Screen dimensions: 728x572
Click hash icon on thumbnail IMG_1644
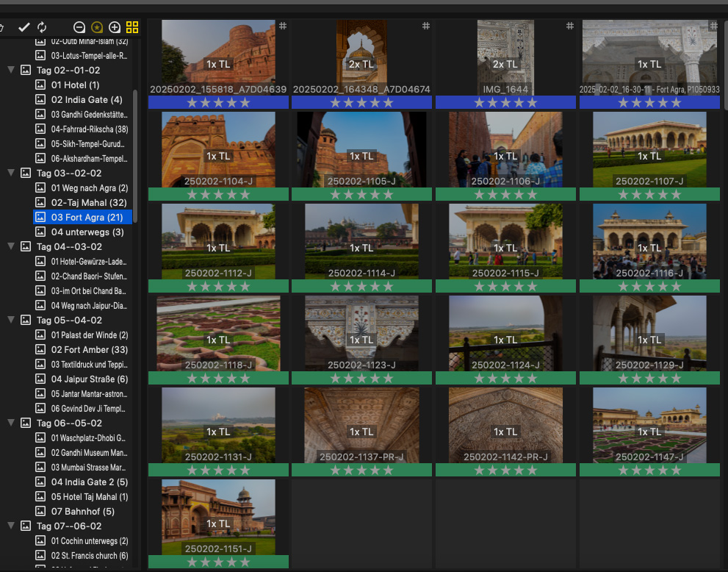pos(569,26)
